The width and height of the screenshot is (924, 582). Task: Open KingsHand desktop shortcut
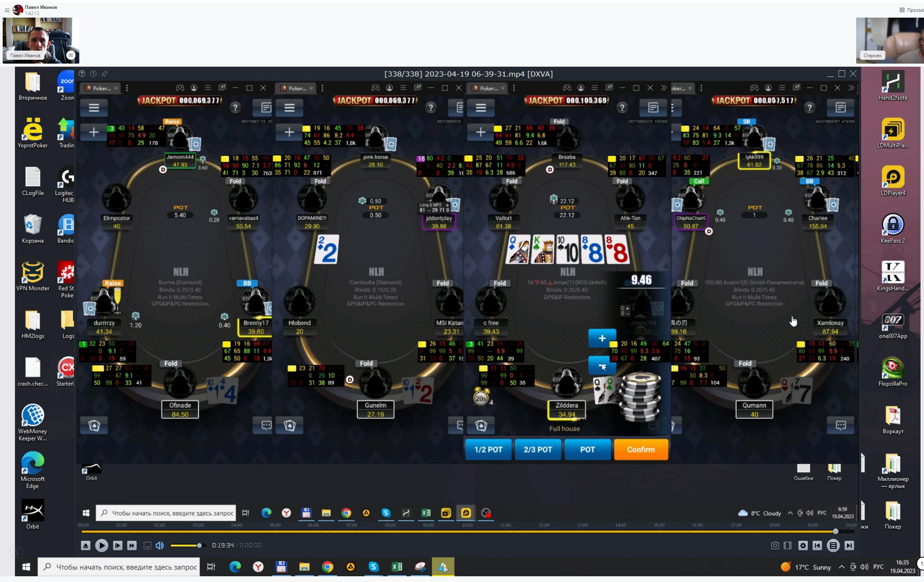pyautogui.click(x=893, y=276)
